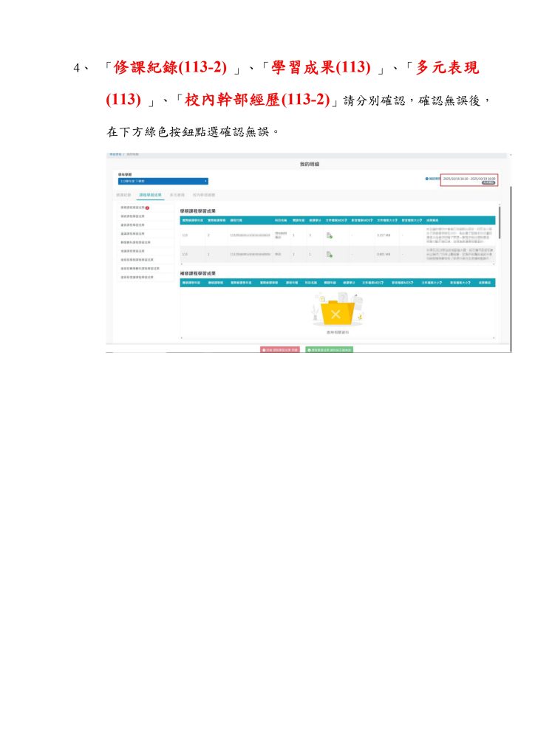535x756 pixels.
Task: Click the red notification badge in sidebar
Action: point(148,208)
